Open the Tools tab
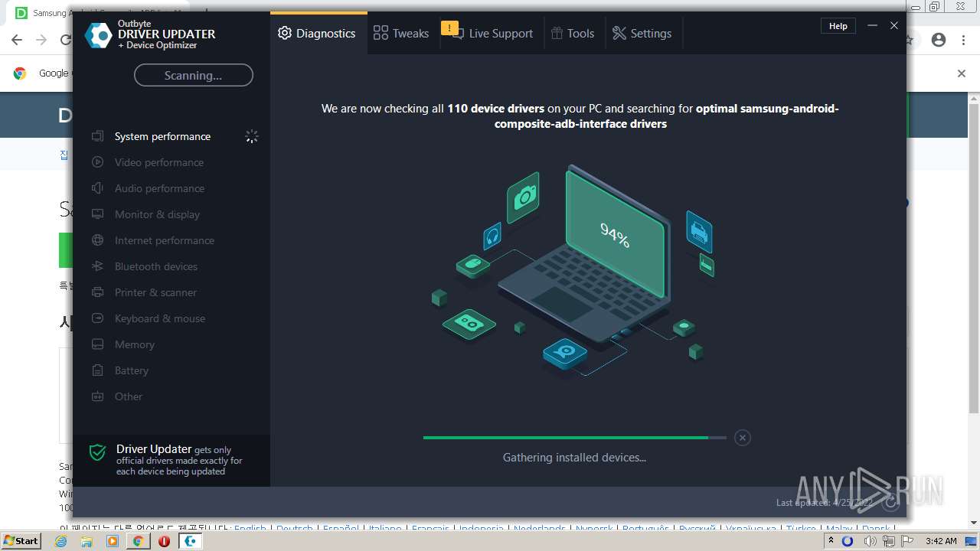 [x=573, y=33]
